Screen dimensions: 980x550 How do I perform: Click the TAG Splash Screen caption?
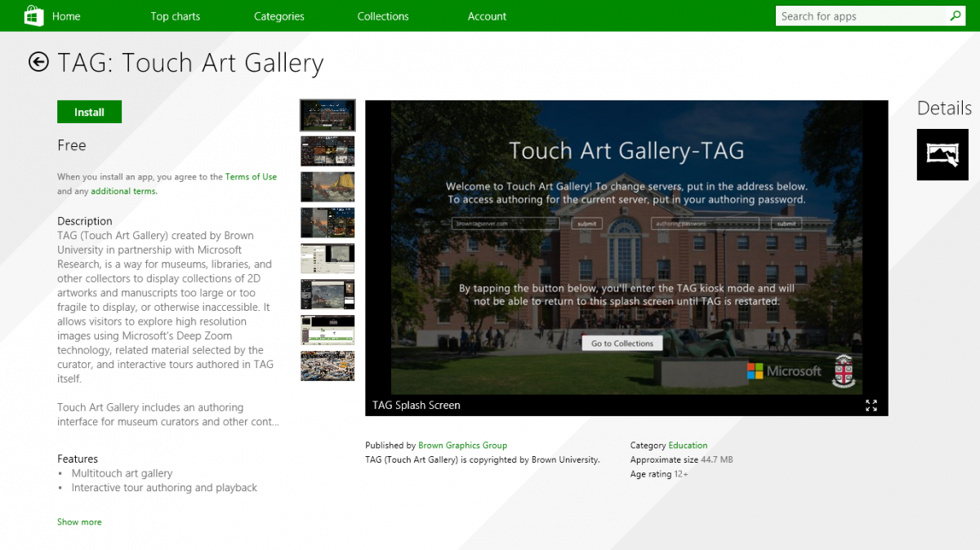(416, 406)
